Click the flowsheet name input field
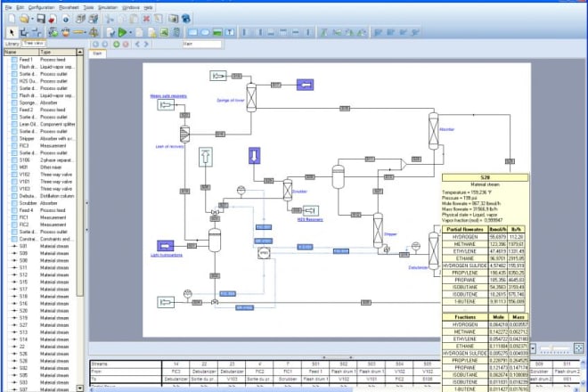Viewport: 588px width, 392px height. [x=201, y=45]
